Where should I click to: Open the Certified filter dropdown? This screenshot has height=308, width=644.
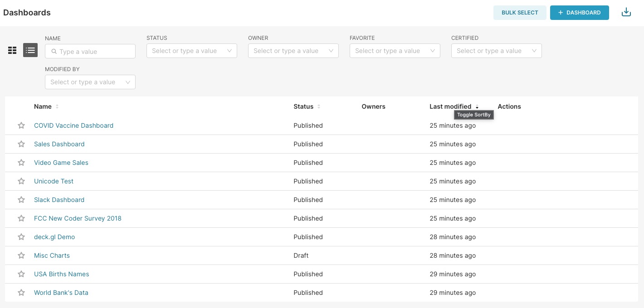click(496, 51)
